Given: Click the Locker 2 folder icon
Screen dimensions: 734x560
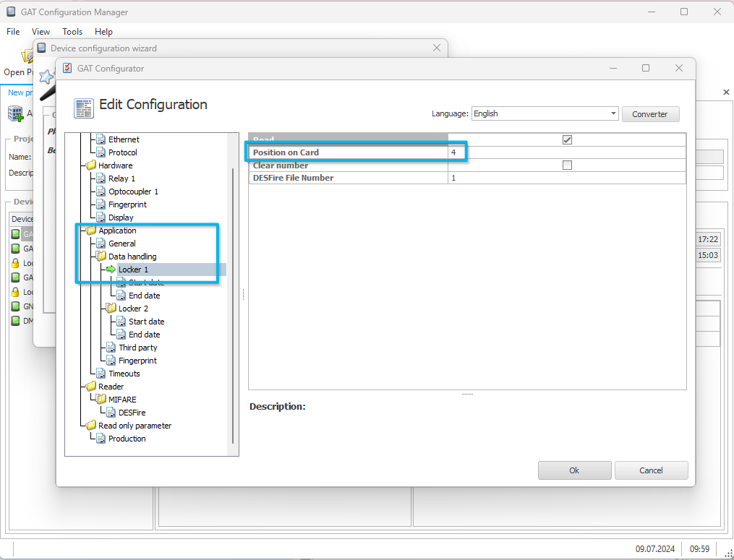Looking at the screenshot, I should tap(111, 309).
